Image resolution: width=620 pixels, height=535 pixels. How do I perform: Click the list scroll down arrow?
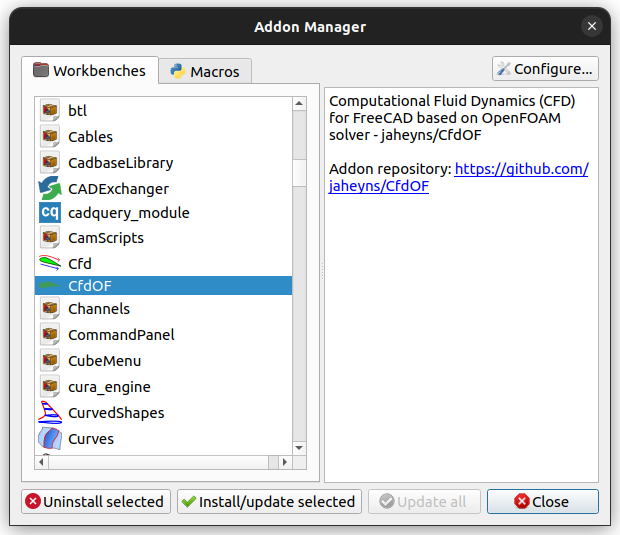299,448
